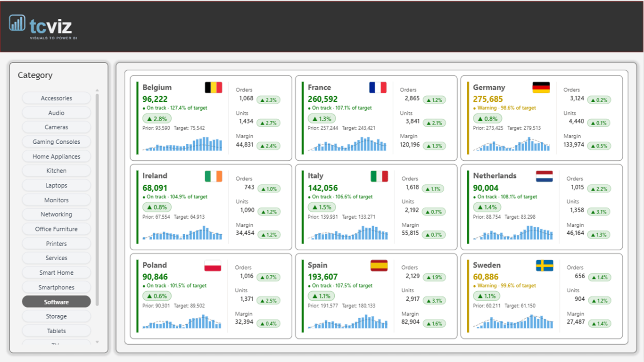Click the Germany sparkline bar chart

[512, 144]
